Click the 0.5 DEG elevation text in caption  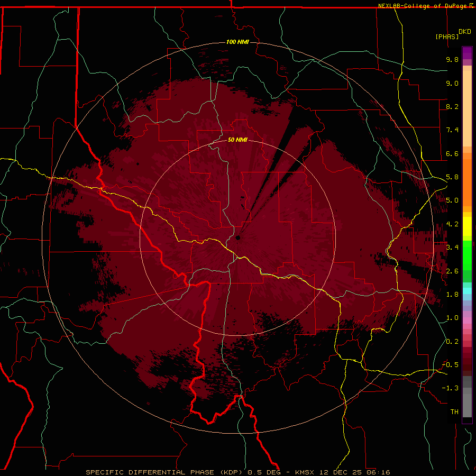point(264,472)
